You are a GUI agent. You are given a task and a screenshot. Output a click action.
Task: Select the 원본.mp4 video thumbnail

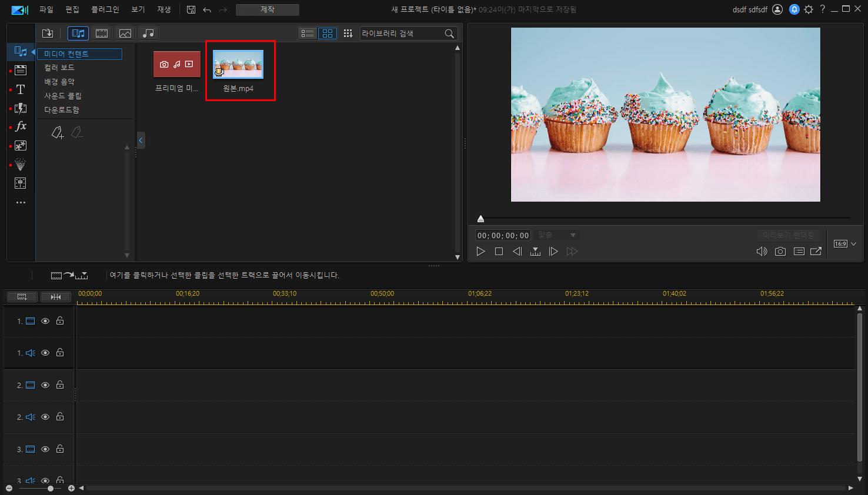click(x=238, y=65)
